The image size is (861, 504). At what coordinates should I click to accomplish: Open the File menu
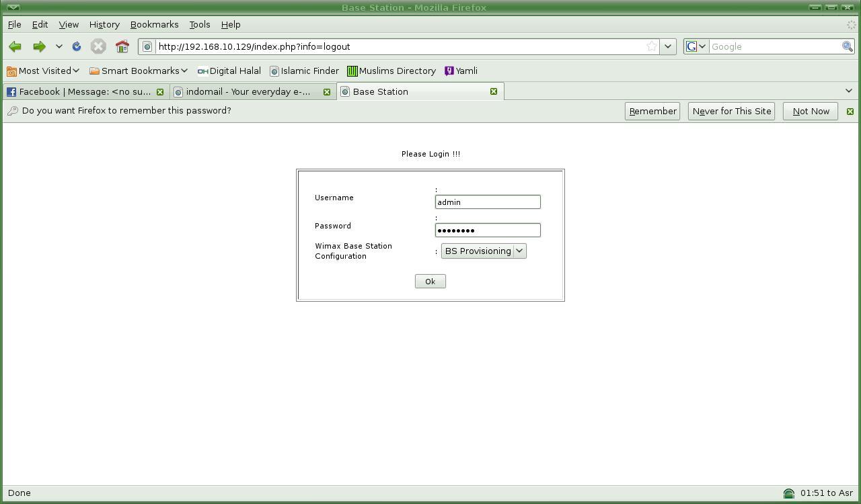click(x=14, y=24)
